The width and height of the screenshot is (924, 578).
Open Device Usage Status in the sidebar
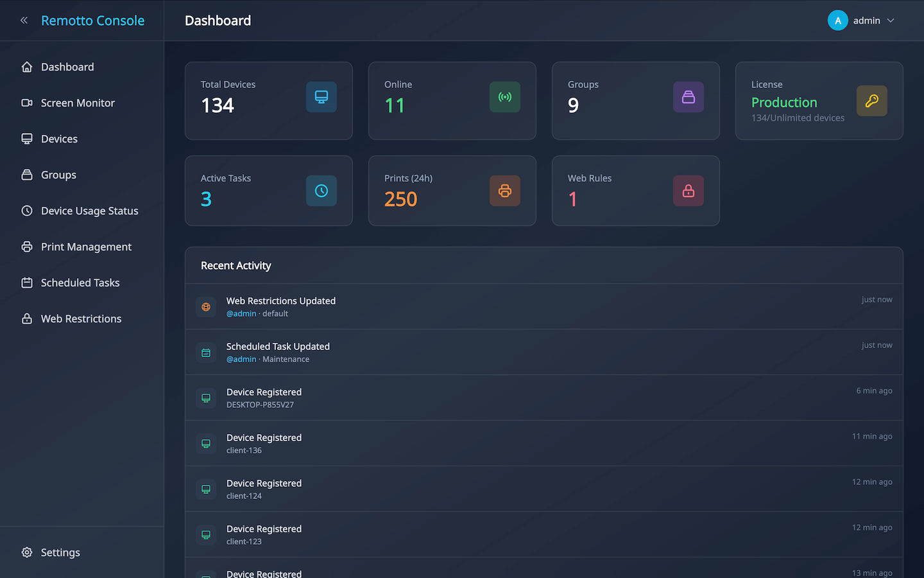coord(89,211)
